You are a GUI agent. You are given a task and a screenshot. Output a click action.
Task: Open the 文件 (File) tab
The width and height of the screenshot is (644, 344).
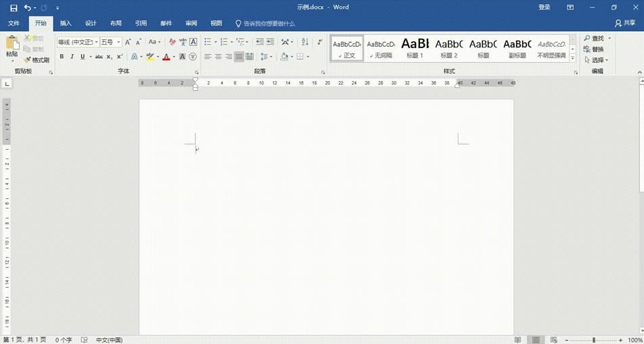[14, 24]
